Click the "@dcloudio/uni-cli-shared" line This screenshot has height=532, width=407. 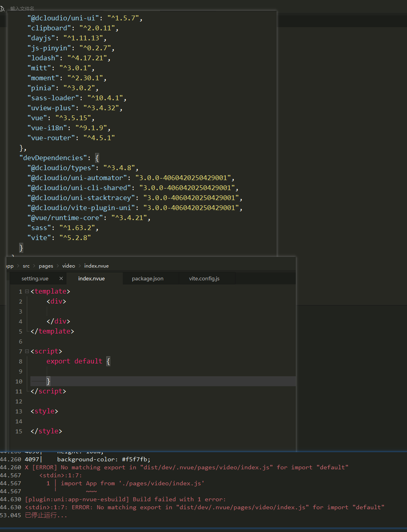point(133,188)
